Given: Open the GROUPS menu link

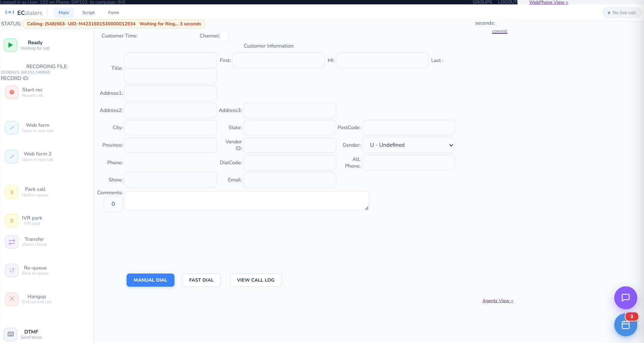Looking at the screenshot, I should tap(482, 2).
